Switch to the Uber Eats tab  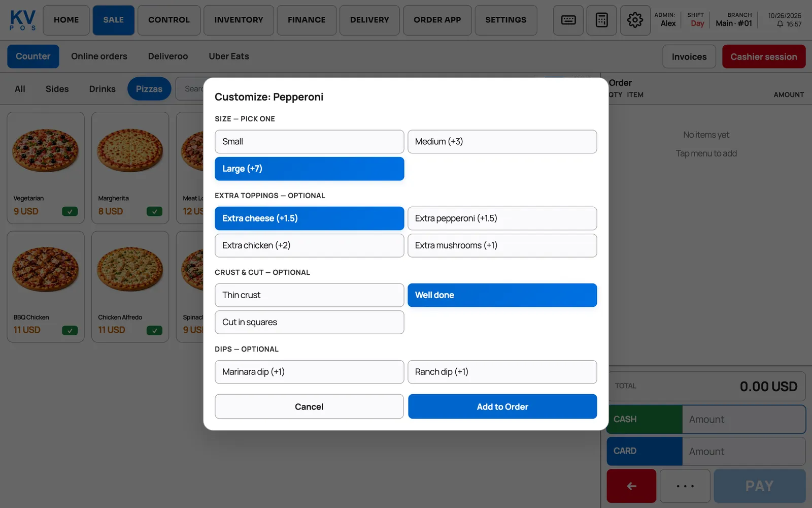(229, 56)
